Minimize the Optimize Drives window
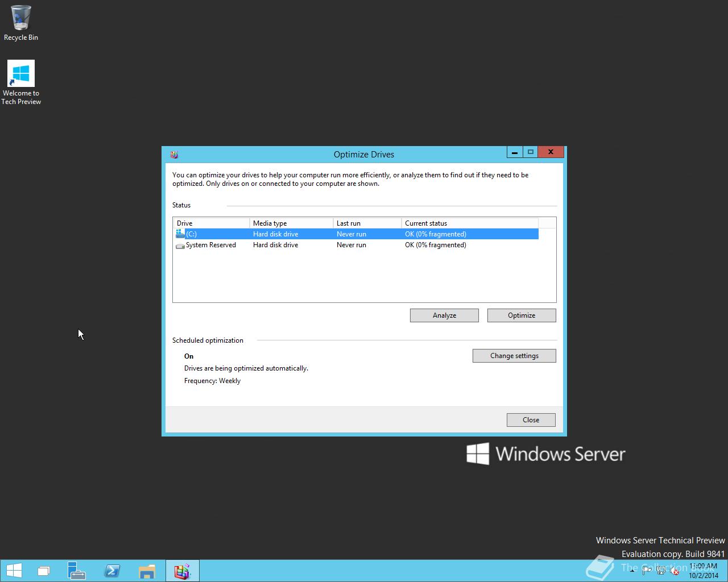Image resolution: width=728 pixels, height=582 pixels. point(514,152)
